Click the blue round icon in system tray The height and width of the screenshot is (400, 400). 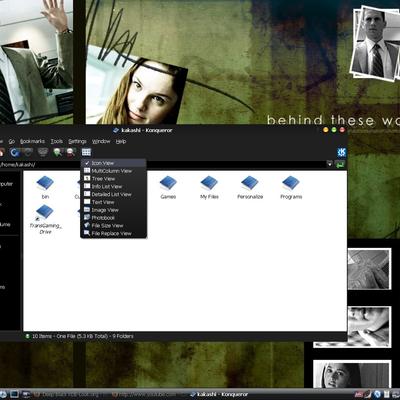377,395
